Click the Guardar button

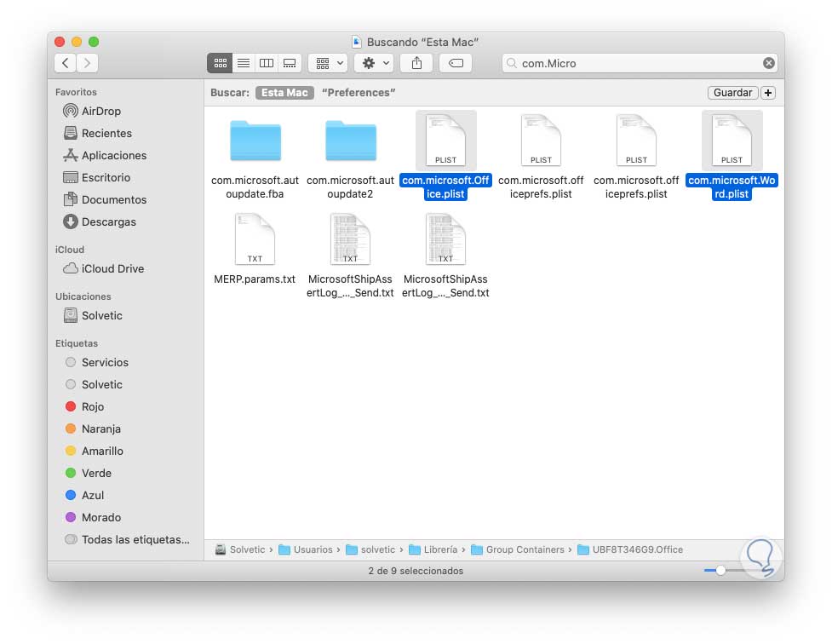[732, 92]
